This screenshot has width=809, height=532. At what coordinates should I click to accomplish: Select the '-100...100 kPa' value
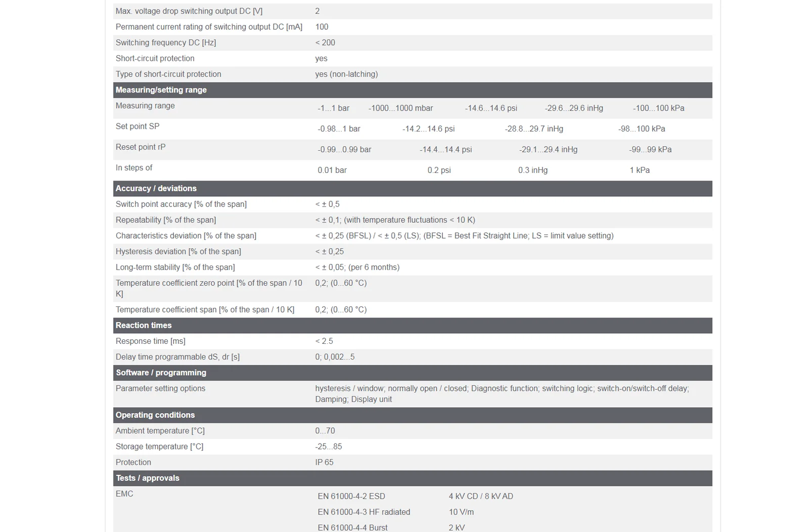point(659,108)
